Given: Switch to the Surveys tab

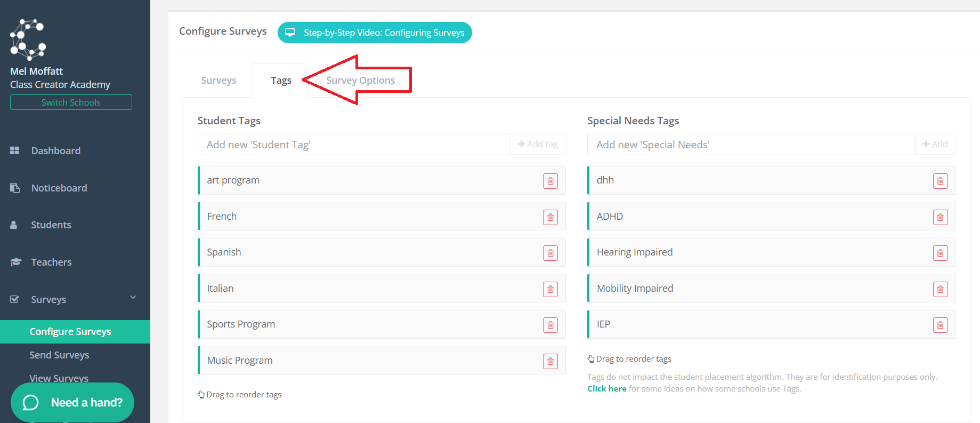Looking at the screenshot, I should click(x=218, y=80).
